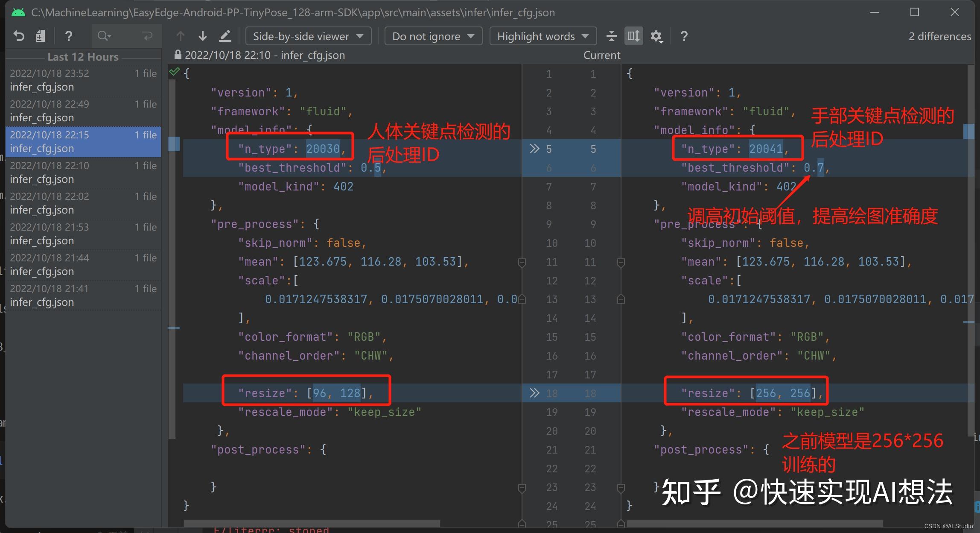This screenshot has width=980, height=533.
Task: Click the right pane horizontal scrollbar
Action: [x=755, y=523]
